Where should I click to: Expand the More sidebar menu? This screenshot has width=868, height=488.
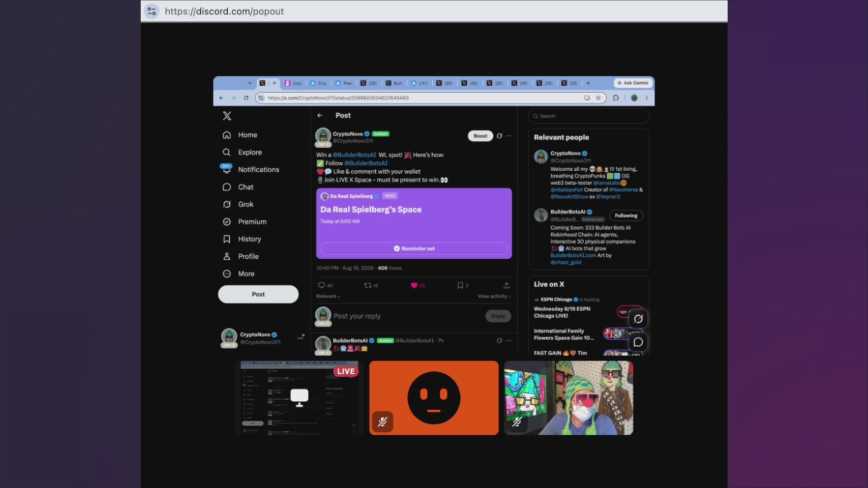[x=239, y=274]
